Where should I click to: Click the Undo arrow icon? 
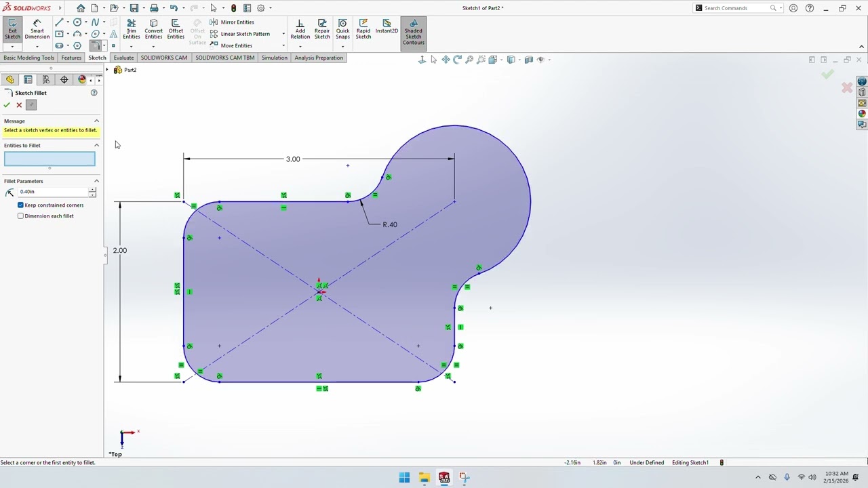tap(174, 8)
